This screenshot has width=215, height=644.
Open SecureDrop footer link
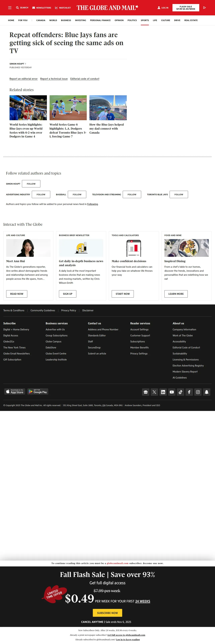(94, 348)
